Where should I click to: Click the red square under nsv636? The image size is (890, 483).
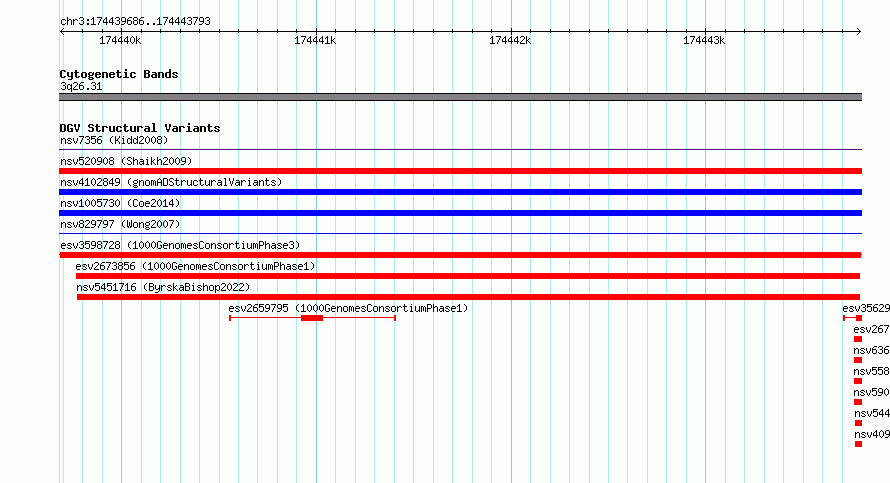(858, 360)
